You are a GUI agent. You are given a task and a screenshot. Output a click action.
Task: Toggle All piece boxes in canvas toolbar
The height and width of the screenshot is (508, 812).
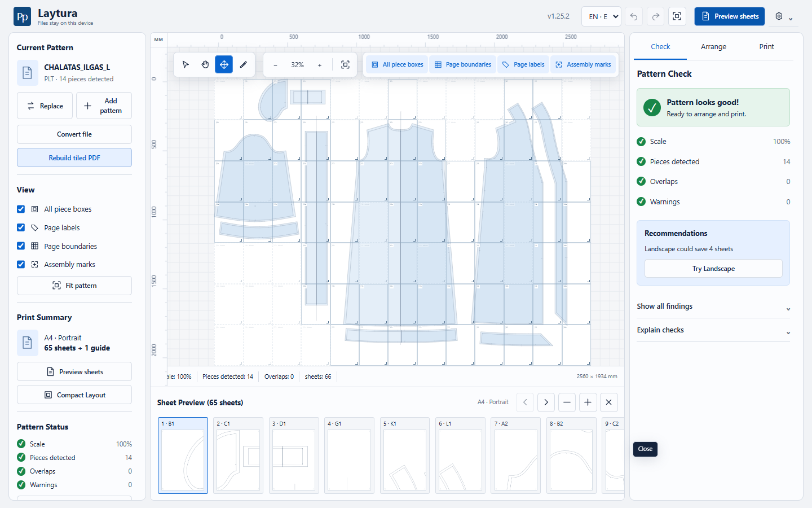[x=397, y=65]
